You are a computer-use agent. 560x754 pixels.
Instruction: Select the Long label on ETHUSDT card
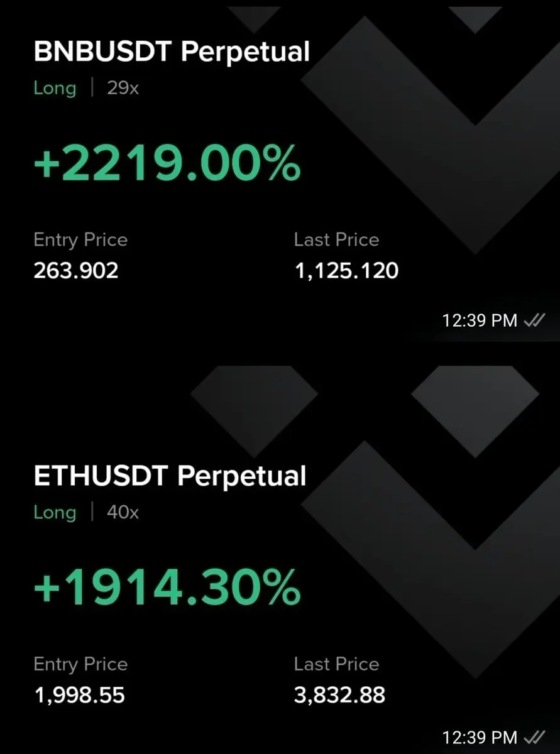click(55, 512)
